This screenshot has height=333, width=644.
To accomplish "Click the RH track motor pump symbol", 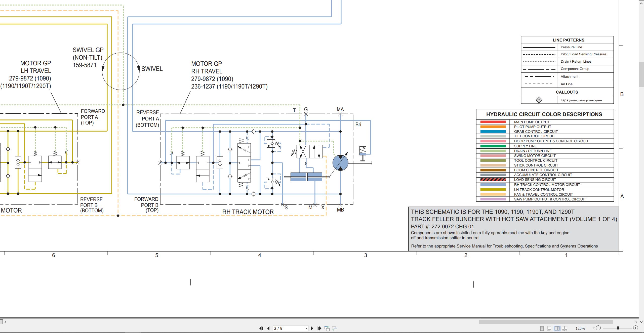I will point(340,163).
